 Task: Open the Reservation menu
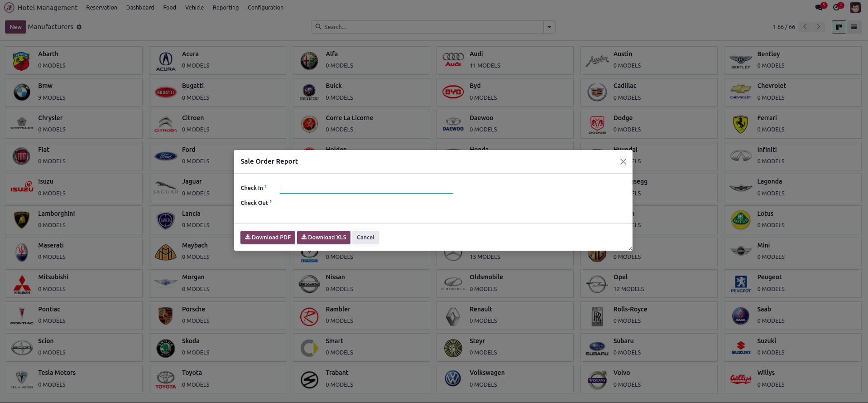101,8
